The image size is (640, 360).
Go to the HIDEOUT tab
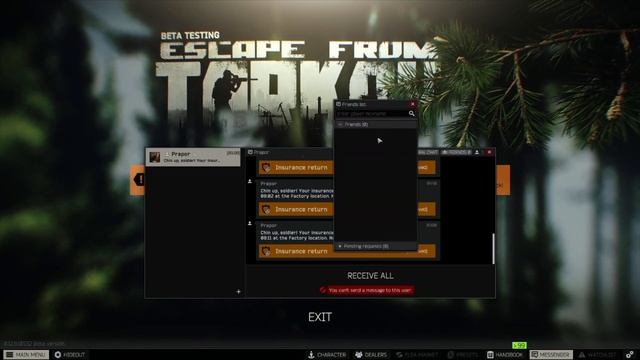point(70,355)
